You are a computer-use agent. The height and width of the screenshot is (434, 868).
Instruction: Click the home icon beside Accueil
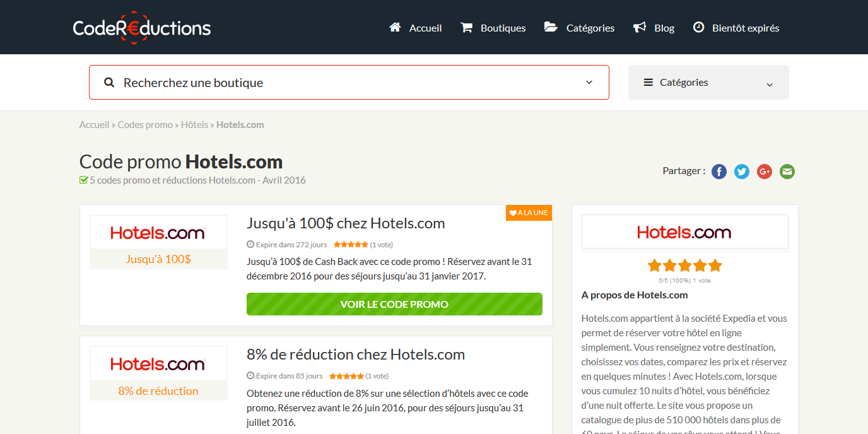396,27
